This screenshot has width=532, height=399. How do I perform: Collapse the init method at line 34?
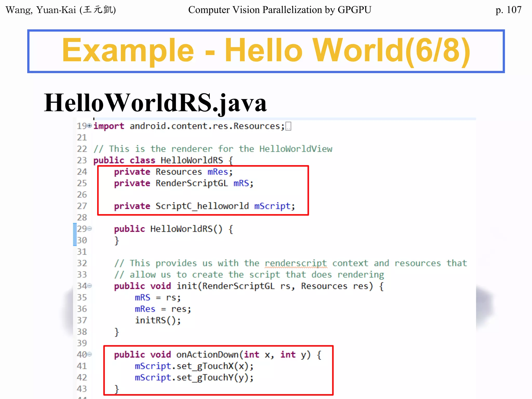(89, 286)
